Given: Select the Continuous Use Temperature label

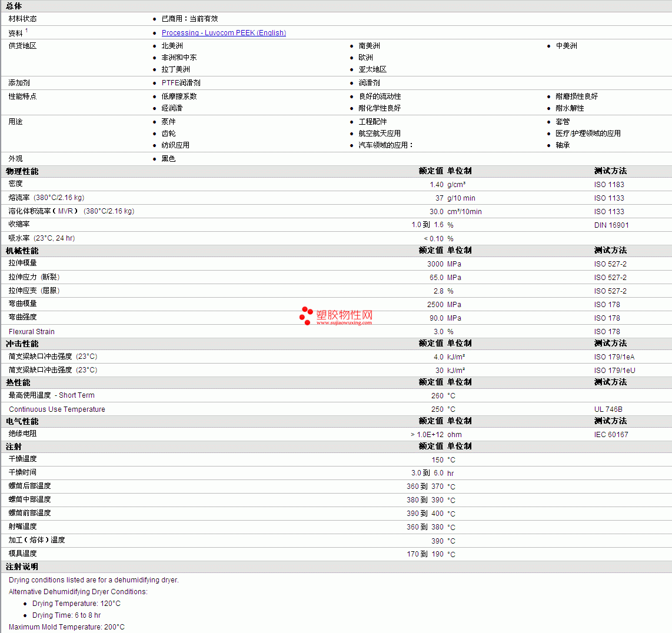Looking at the screenshot, I should tap(57, 409).
